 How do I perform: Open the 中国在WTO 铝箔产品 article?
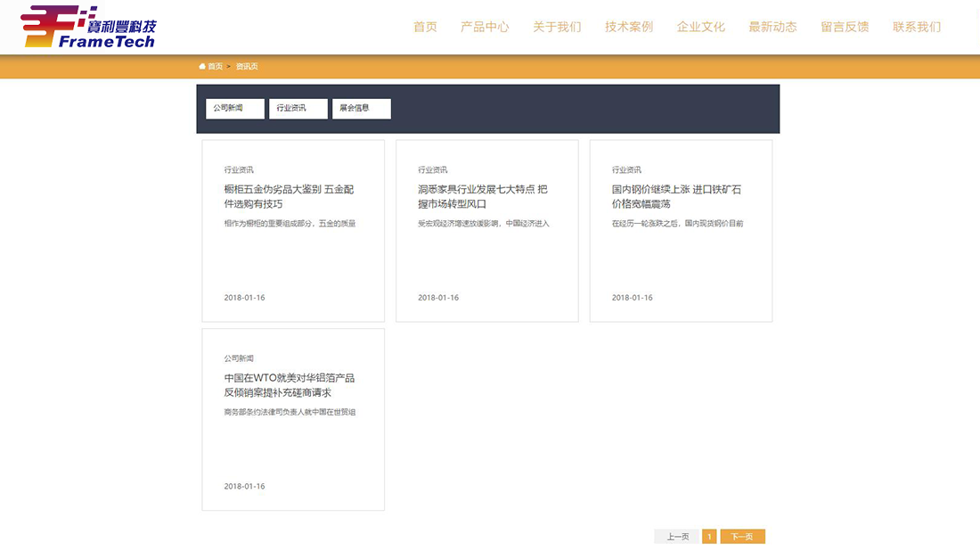point(289,386)
